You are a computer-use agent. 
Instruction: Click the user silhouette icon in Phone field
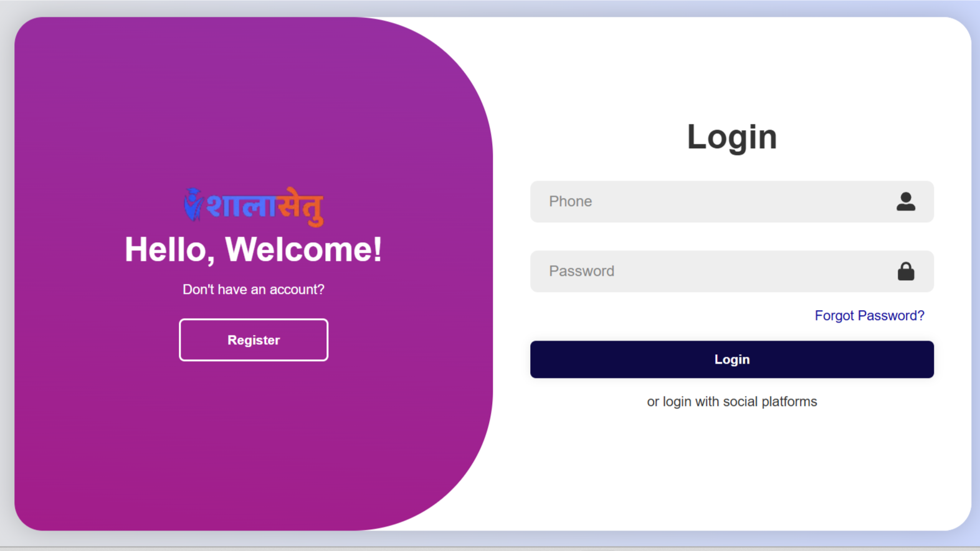[x=906, y=202]
